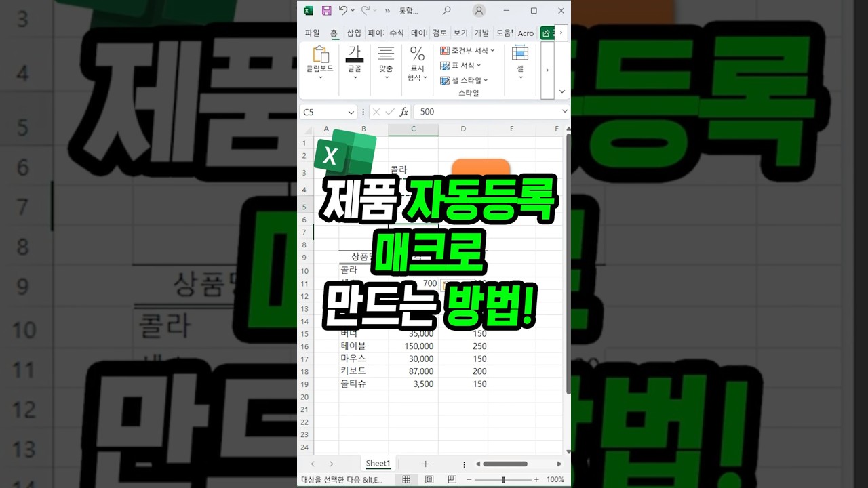The width and height of the screenshot is (868, 488).
Task: Switch to the 검토 ribbon tab
Action: [439, 33]
